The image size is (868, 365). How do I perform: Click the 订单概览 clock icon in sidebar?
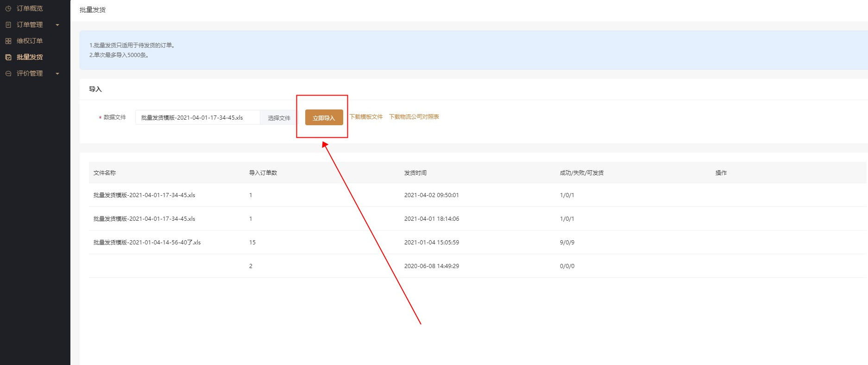[8, 8]
